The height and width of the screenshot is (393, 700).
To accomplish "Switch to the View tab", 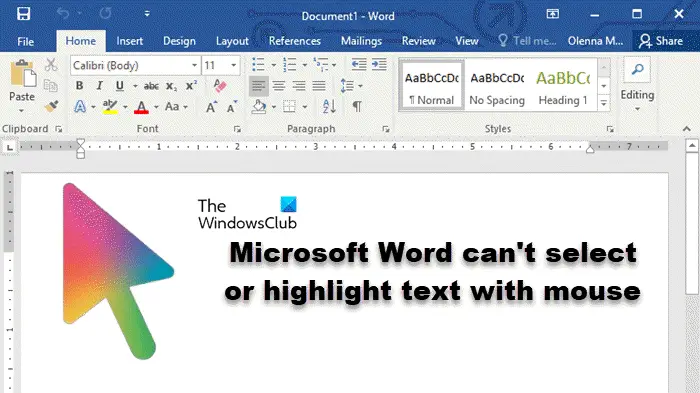I will pos(467,41).
